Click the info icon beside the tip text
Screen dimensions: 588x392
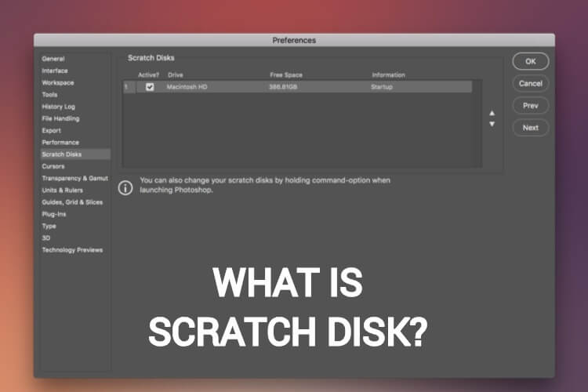coord(125,188)
